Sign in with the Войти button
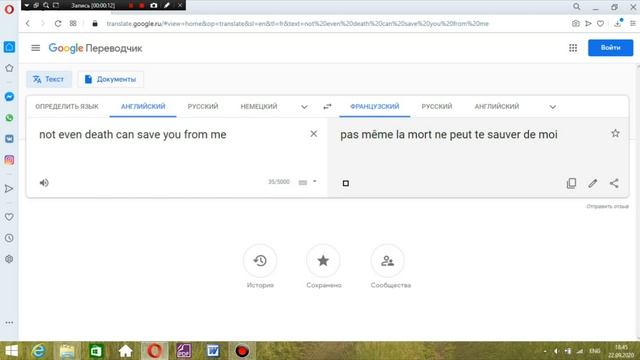The height and width of the screenshot is (360, 640). 610,48
